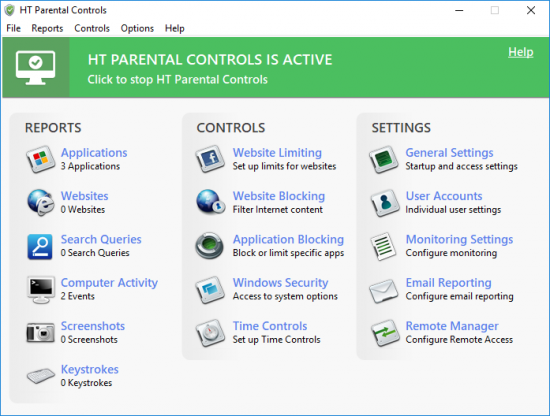Screen dimensions: 550x416
Task: Click 'Set up Time Controls' text
Action: point(276,340)
